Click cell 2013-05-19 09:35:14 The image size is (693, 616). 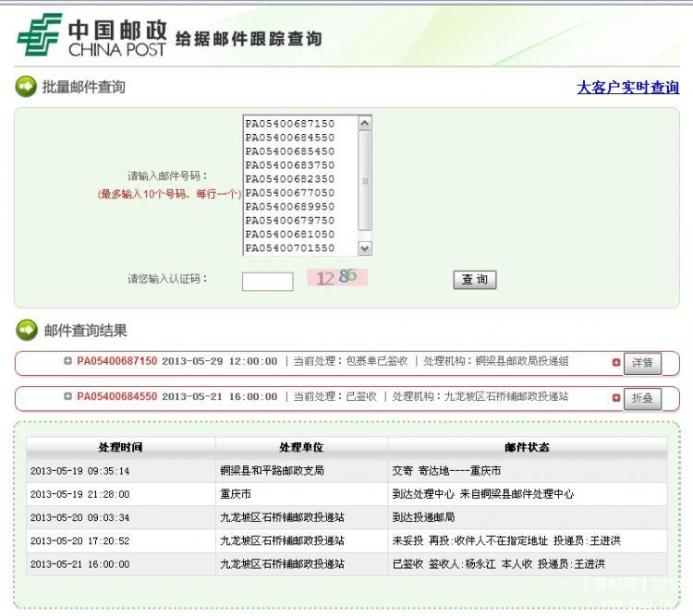click(121, 471)
